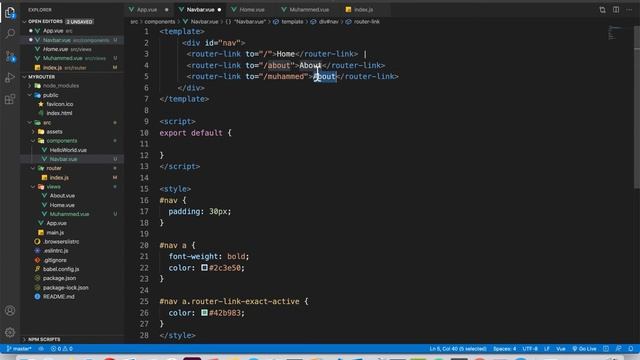This screenshot has height=360, width=640.
Task: Click the open changes icon in editor toolbar
Action: pyautogui.click(x=602, y=10)
